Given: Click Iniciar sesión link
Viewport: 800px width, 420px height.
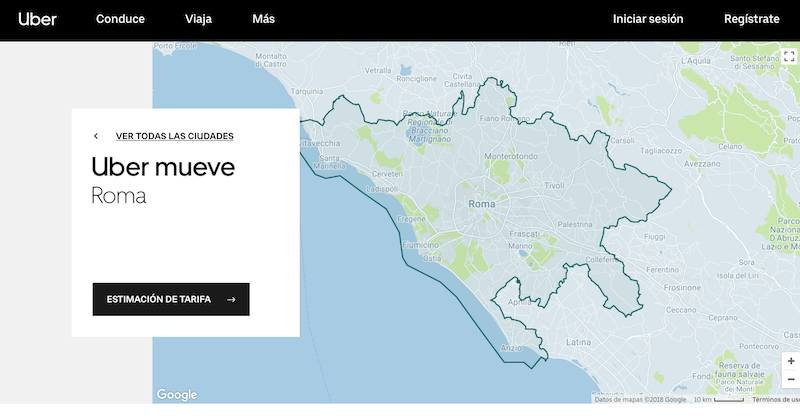Looking at the screenshot, I should tap(648, 19).
